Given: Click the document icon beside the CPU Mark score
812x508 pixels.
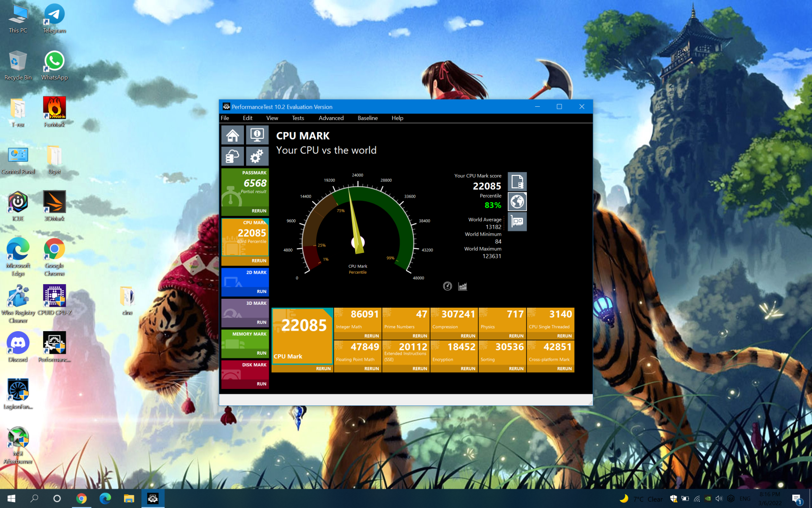Looking at the screenshot, I should (x=517, y=182).
